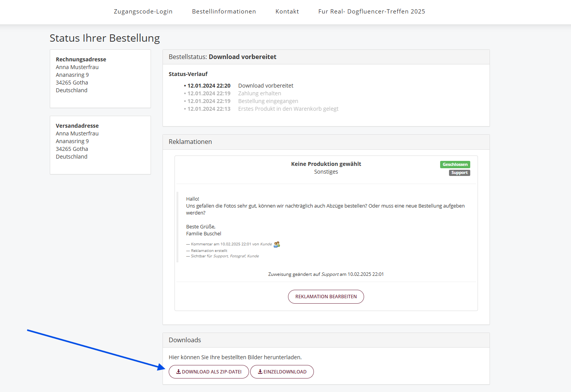The width and height of the screenshot is (571, 392).
Task: Click the 'Zuweisung geändert auf Support' line
Action: pos(326,274)
